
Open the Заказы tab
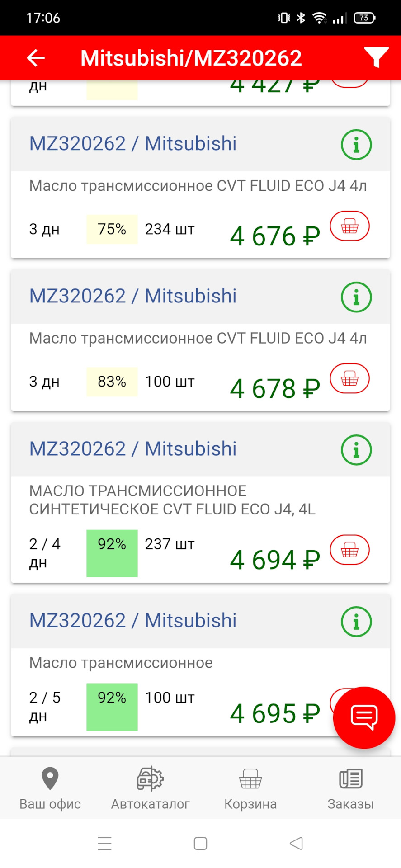[x=350, y=788]
